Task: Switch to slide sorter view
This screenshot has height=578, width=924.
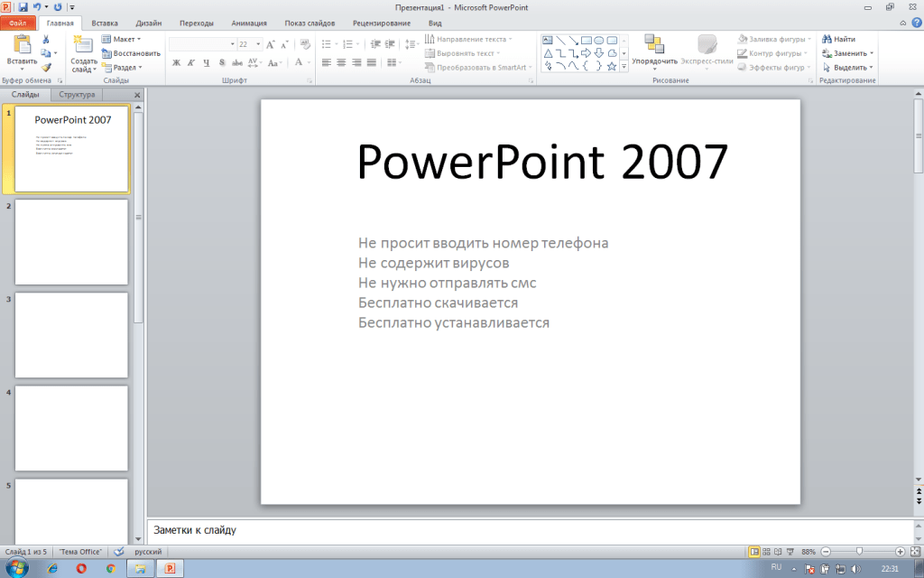Action: 766,551
